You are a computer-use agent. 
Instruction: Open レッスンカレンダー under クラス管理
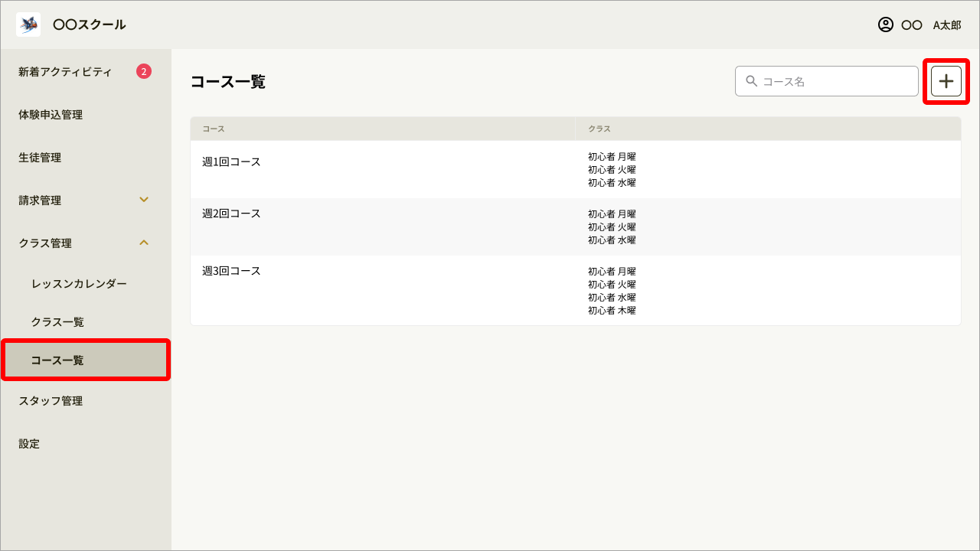click(77, 283)
